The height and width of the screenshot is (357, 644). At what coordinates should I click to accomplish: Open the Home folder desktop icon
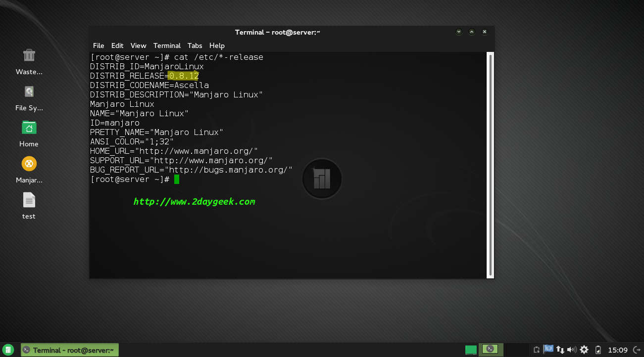coord(29,128)
